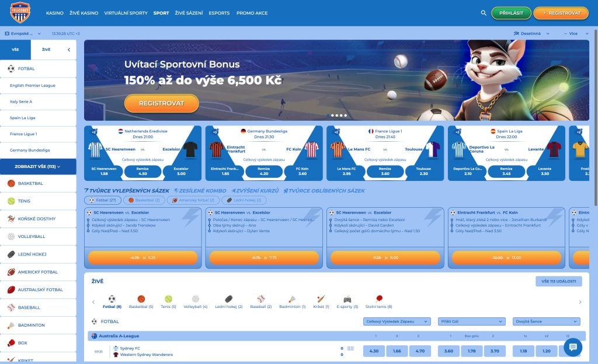Click the green PŘIHLÁSIT button
This screenshot has width=598, height=364.
point(511,13)
